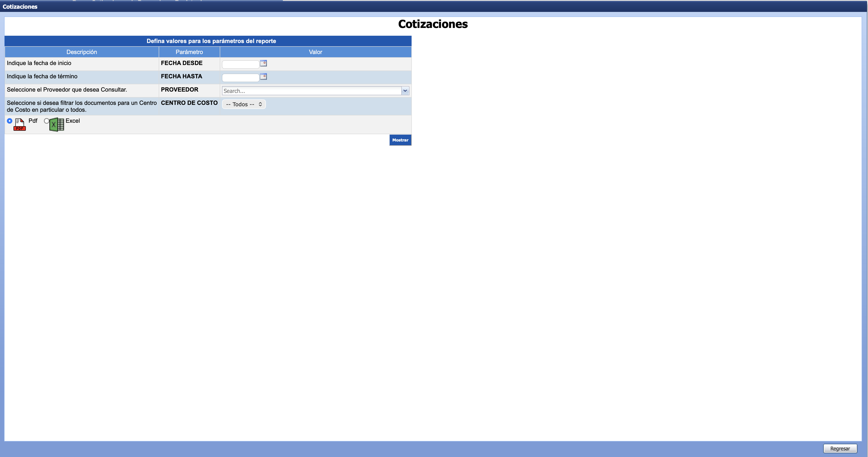Click the red PDF document icon

click(19, 125)
